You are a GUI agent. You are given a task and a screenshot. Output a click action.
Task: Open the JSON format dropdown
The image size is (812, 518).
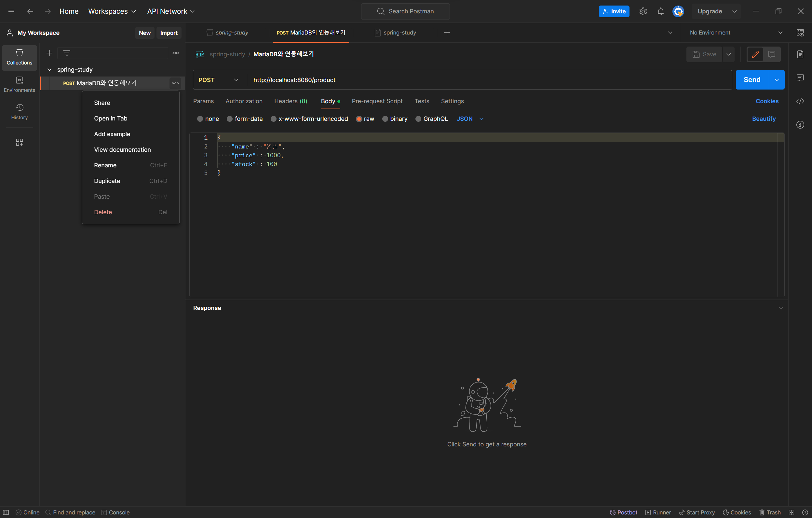pyautogui.click(x=470, y=119)
